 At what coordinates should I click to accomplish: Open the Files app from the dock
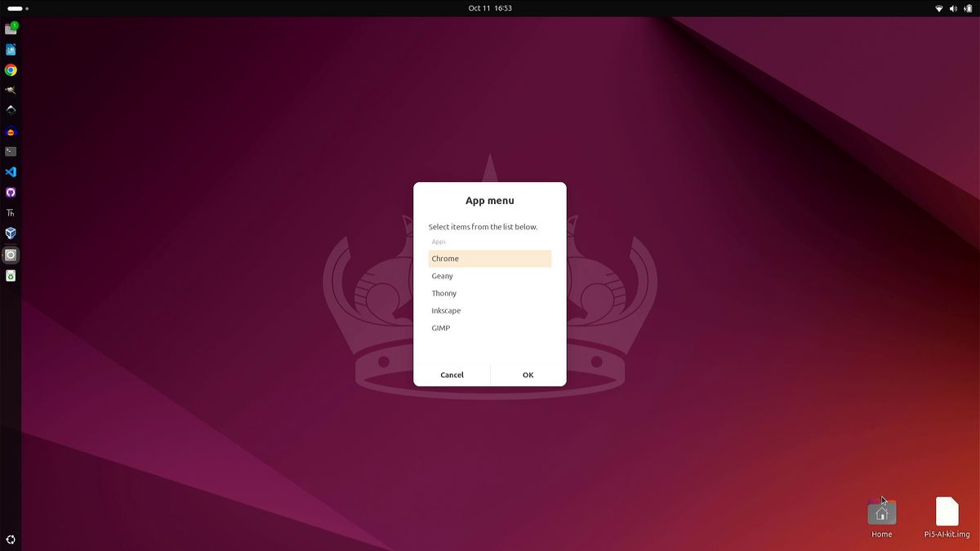(x=11, y=27)
